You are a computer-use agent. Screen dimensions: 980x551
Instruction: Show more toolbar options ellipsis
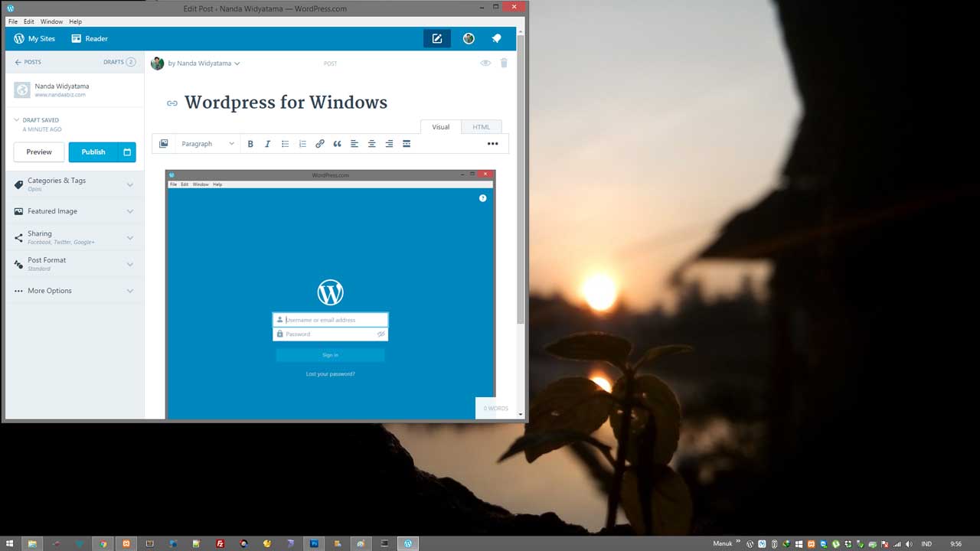click(x=493, y=144)
